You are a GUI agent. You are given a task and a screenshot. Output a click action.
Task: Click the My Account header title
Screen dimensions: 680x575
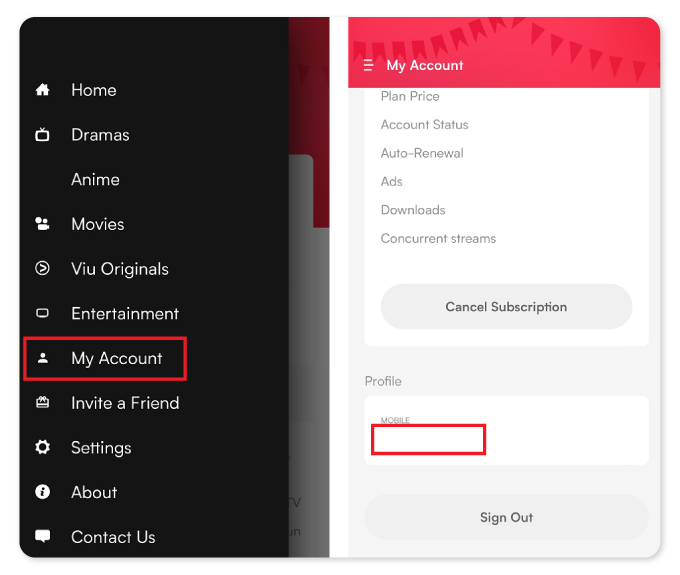click(425, 65)
